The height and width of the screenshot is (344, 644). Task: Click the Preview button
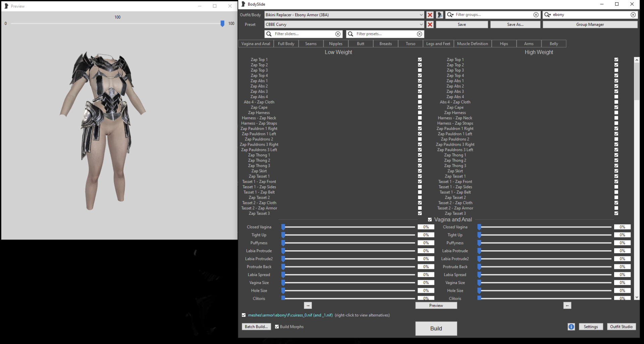pyautogui.click(x=436, y=305)
